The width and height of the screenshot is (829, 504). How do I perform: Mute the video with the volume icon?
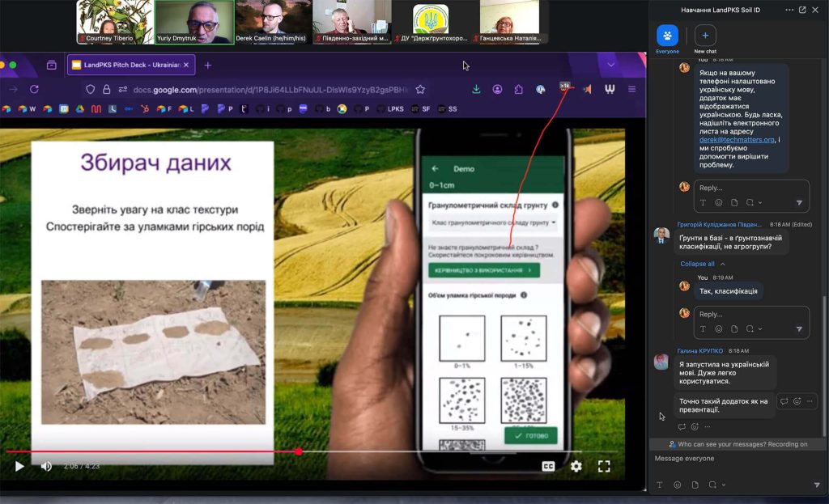pos(45,466)
